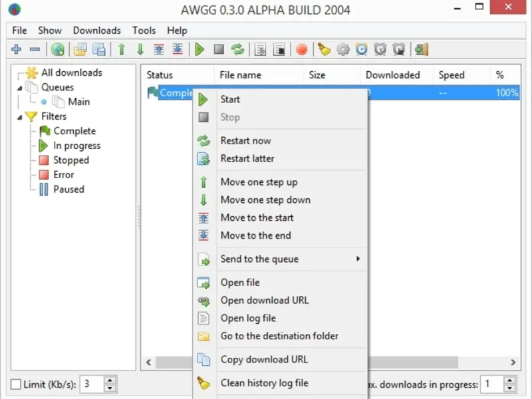The image size is (532, 399).
Task: Click the green up arrow toolbar icon
Action: click(x=122, y=49)
